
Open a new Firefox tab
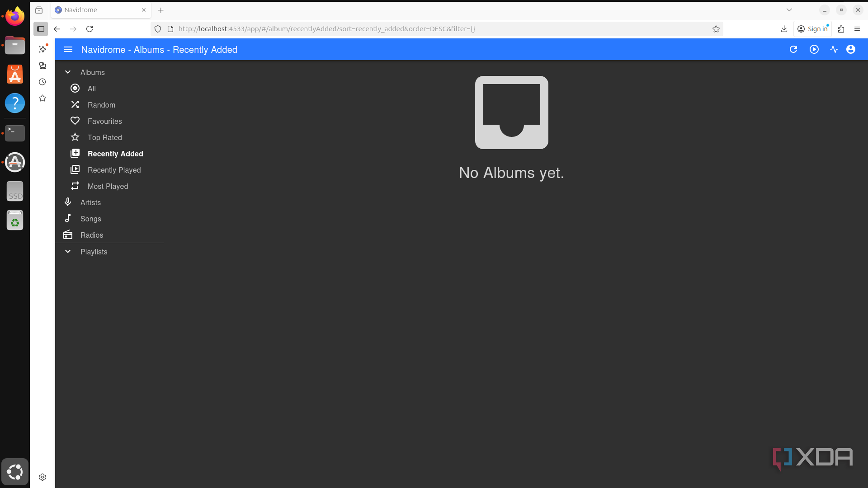point(161,10)
